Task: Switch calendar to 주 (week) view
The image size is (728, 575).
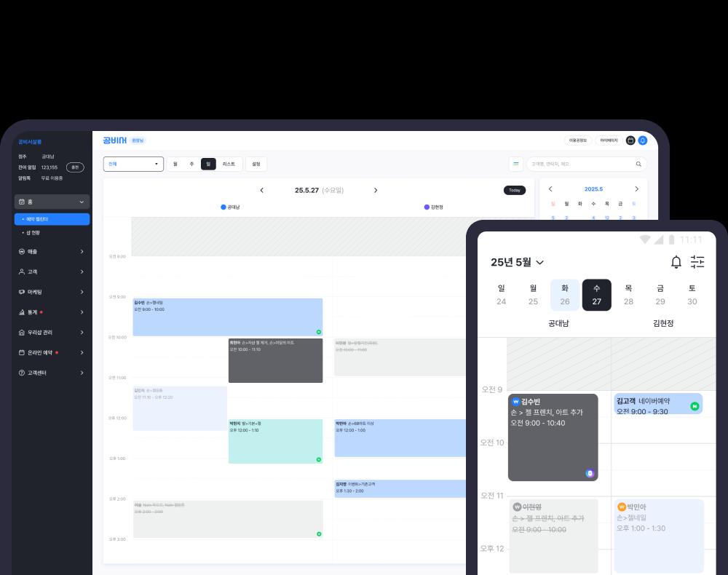Action: coord(191,164)
